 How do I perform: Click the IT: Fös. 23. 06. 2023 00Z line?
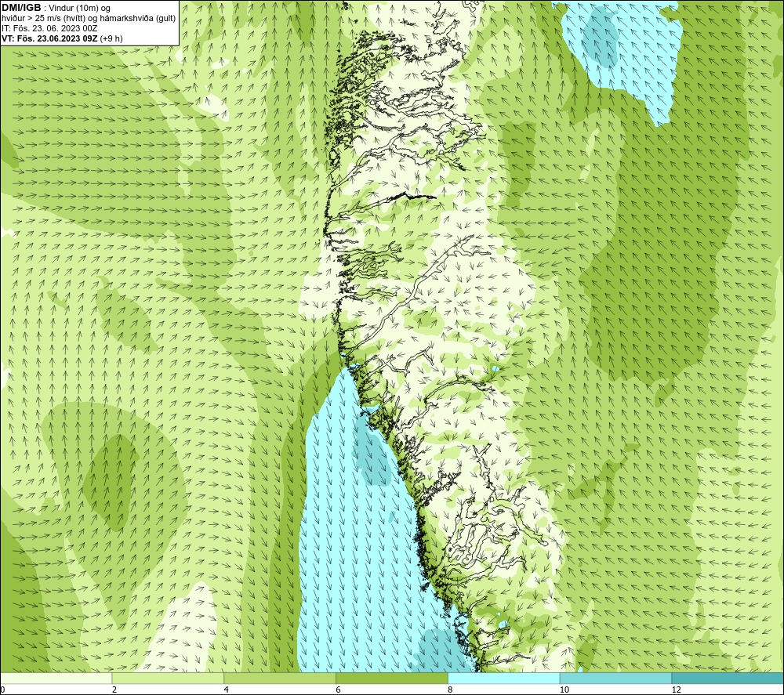tap(49, 28)
